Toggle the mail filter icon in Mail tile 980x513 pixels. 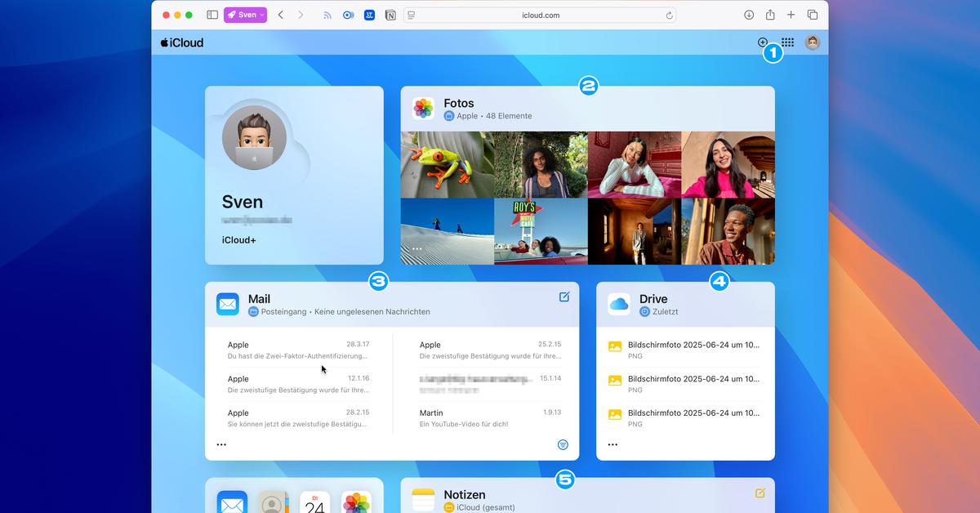(563, 444)
